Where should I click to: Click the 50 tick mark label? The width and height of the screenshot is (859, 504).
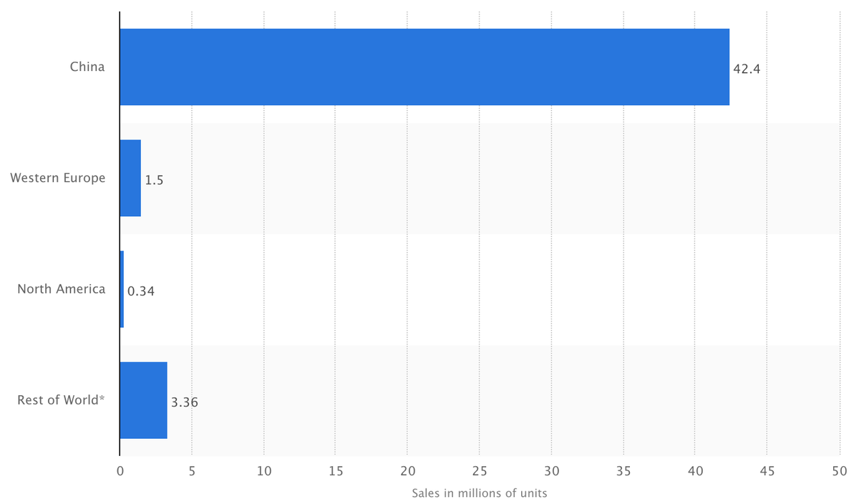[x=839, y=471]
